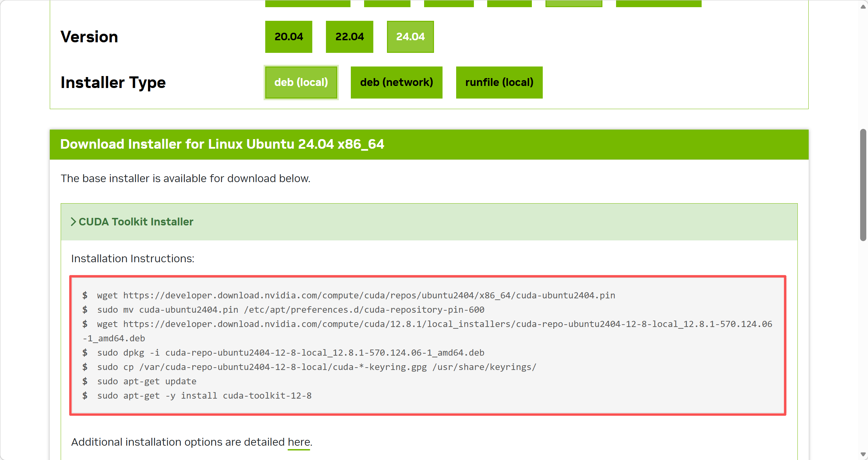
Task: Switch installer type to deb (network)
Action: pos(396,83)
